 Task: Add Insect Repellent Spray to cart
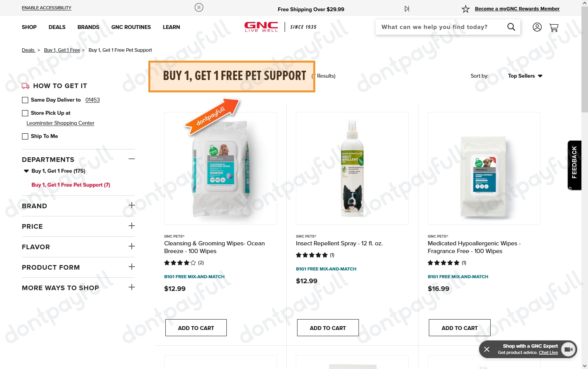[x=328, y=328]
